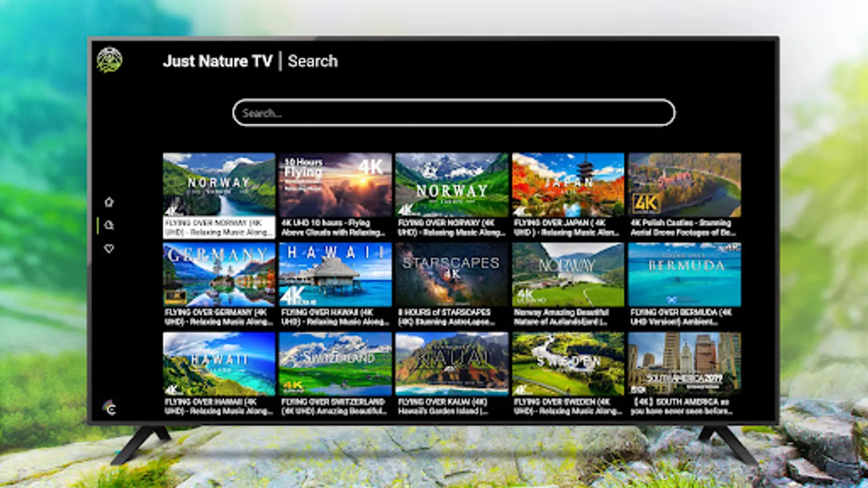Viewport: 868px width, 488px height.
Task: Select the Japan pagoda thumbnail
Action: 568,184
